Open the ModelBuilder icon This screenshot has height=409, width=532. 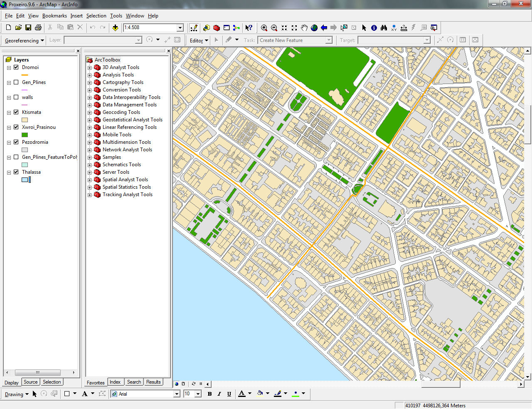(236, 27)
